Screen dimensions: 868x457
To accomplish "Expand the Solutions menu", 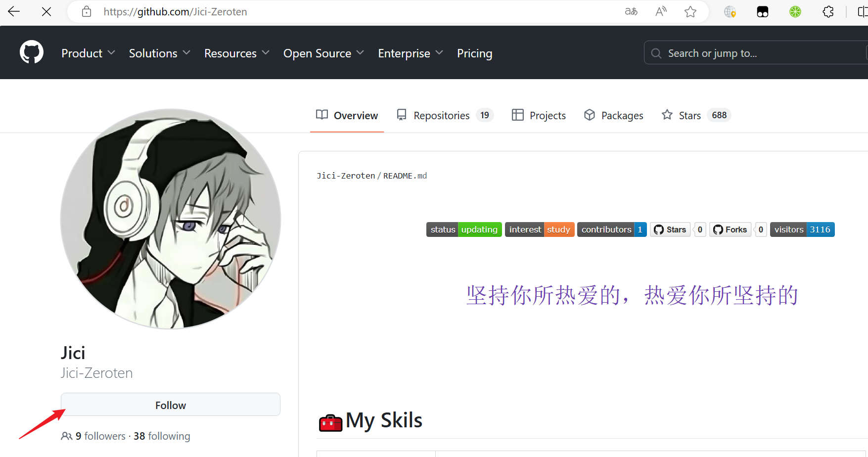I will [160, 53].
